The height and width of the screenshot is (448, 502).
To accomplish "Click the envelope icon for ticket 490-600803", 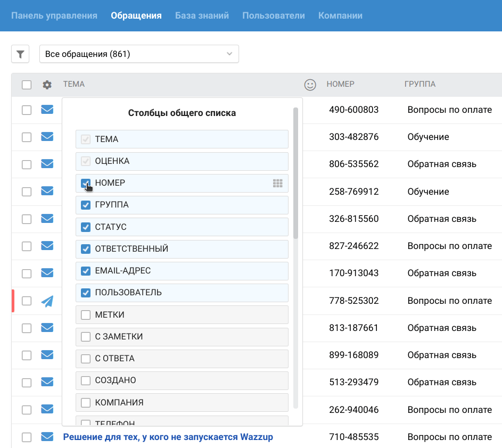I will [x=47, y=110].
